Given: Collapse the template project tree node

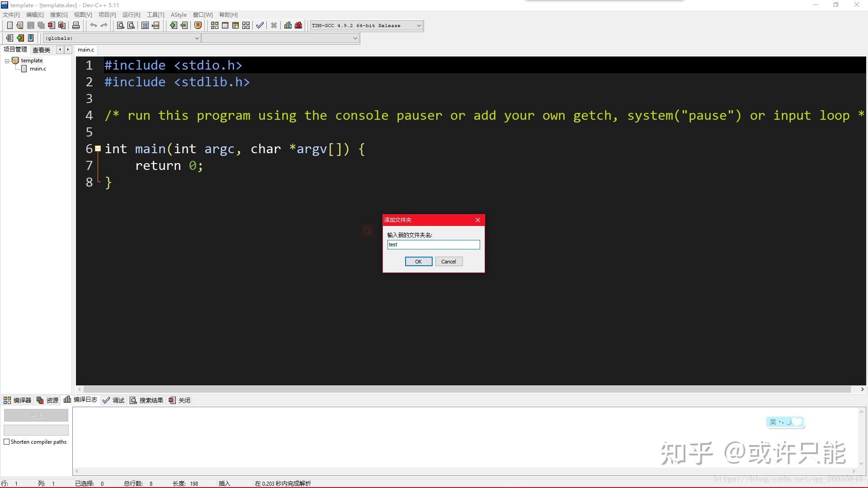Looking at the screenshot, I should [x=7, y=60].
